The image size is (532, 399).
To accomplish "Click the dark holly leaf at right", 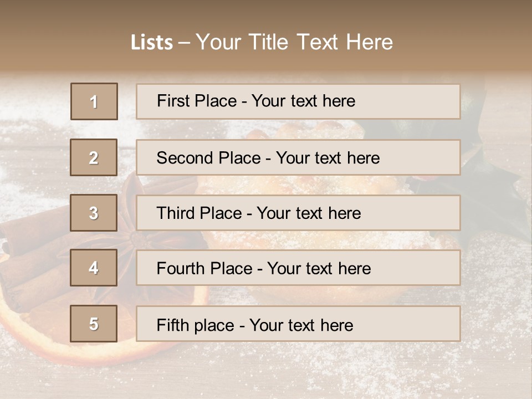I will (x=488, y=188).
